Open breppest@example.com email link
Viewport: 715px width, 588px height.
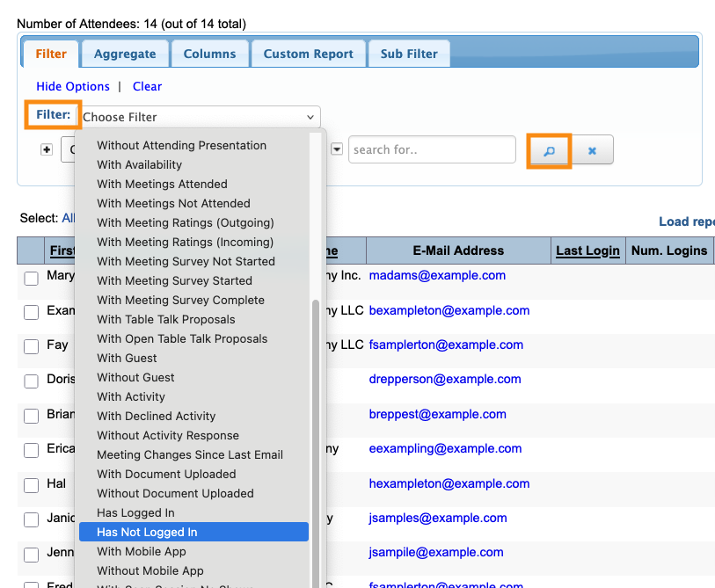pos(438,414)
